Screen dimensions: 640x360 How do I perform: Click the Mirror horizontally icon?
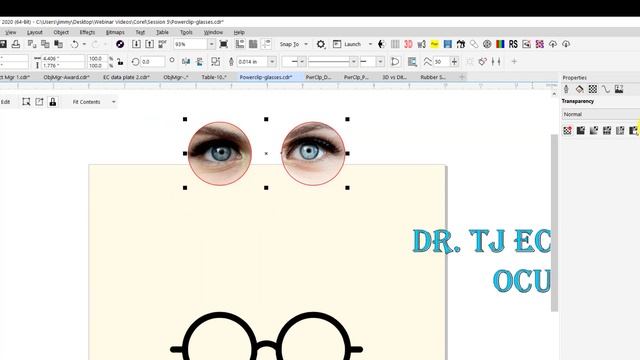point(186,62)
